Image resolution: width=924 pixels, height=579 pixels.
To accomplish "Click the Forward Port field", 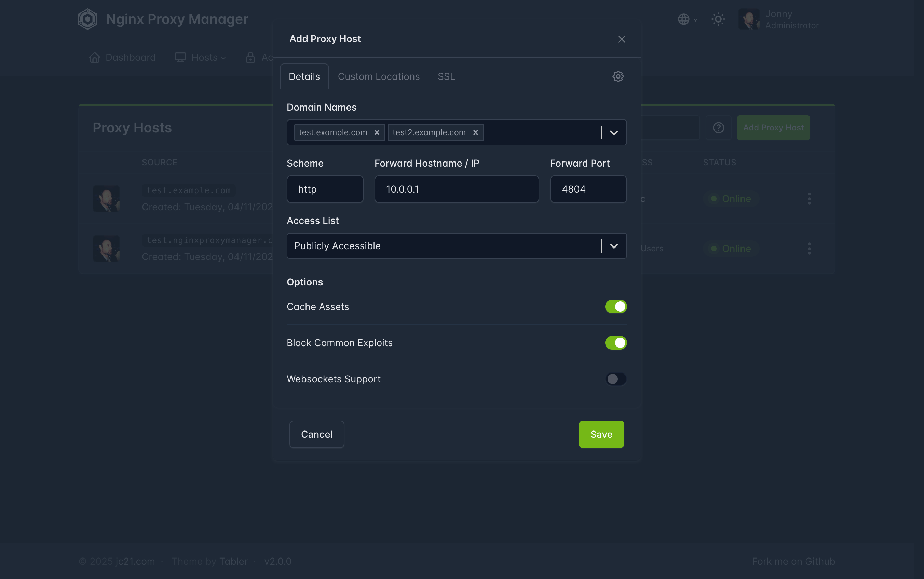I will 588,189.
